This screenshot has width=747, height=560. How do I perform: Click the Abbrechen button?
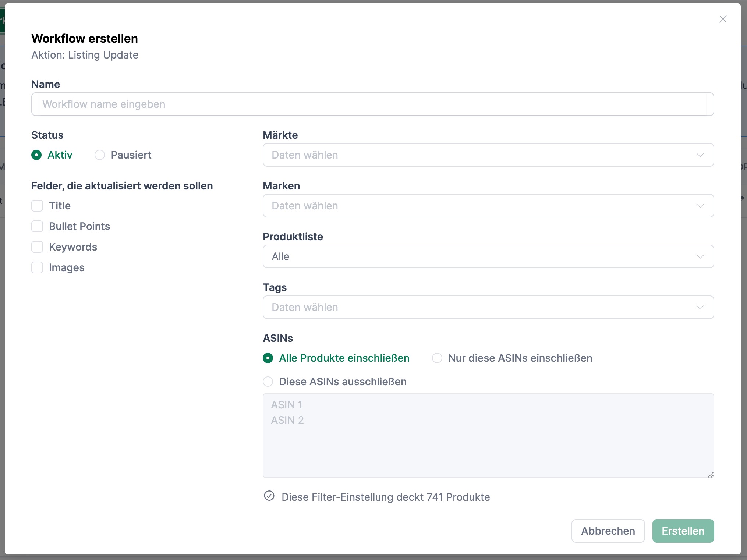[x=608, y=531]
